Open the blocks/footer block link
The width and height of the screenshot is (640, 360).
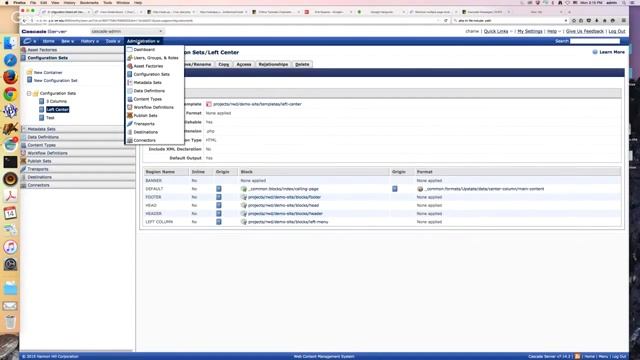(x=284, y=197)
